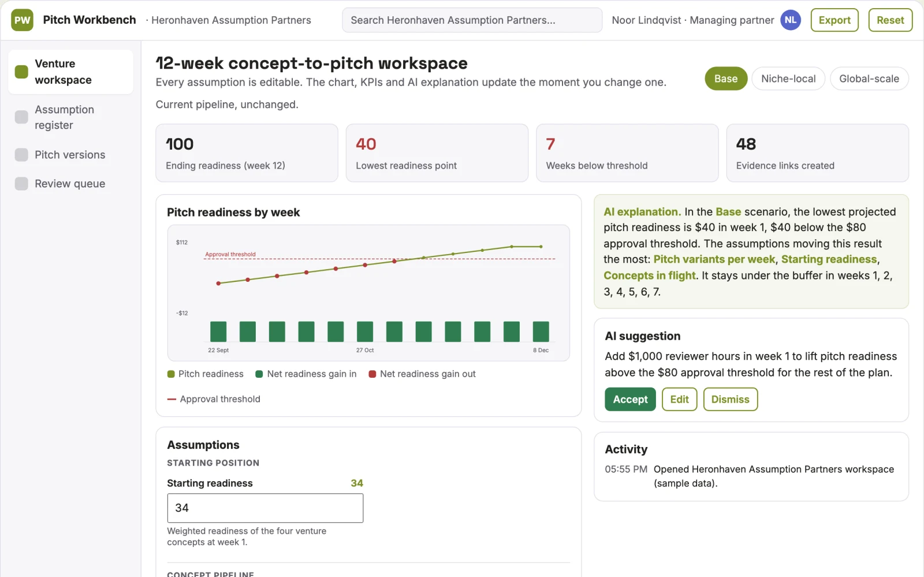924x577 pixels.
Task: Click the Ending readiness (week 12) KPI card
Action: [x=247, y=153]
